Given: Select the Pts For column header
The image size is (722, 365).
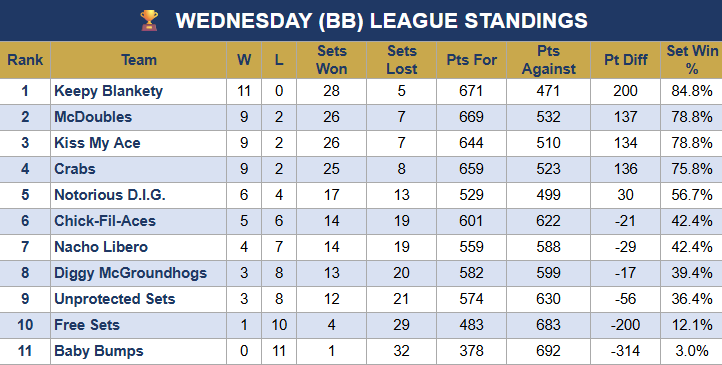Looking at the screenshot, I should pyautogui.click(x=472, y=60).
